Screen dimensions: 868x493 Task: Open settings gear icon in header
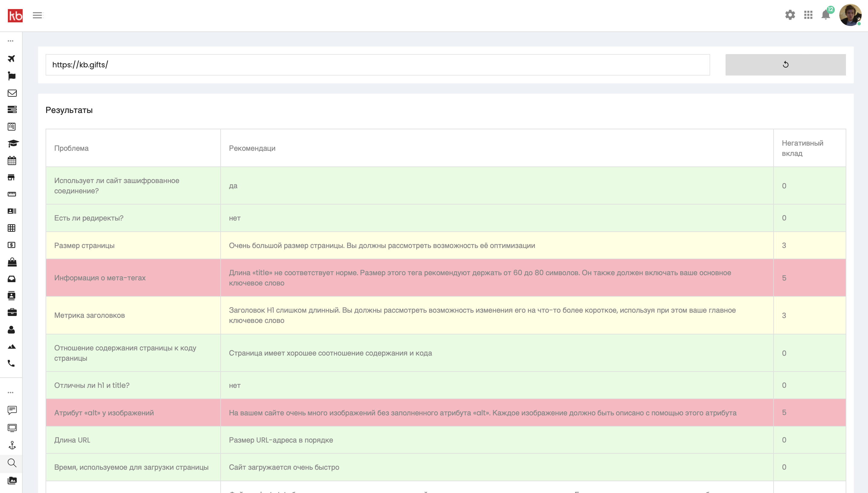coord(790,15)
